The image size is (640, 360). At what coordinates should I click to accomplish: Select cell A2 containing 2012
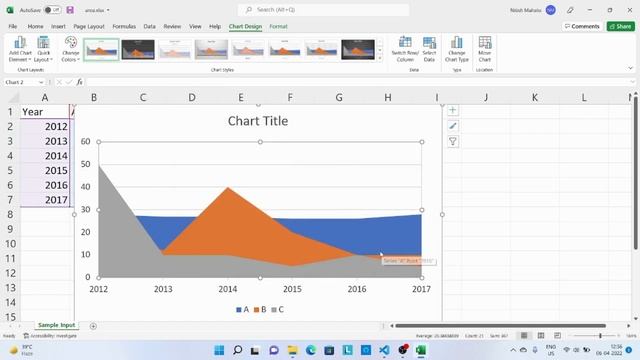coord(45,127)
